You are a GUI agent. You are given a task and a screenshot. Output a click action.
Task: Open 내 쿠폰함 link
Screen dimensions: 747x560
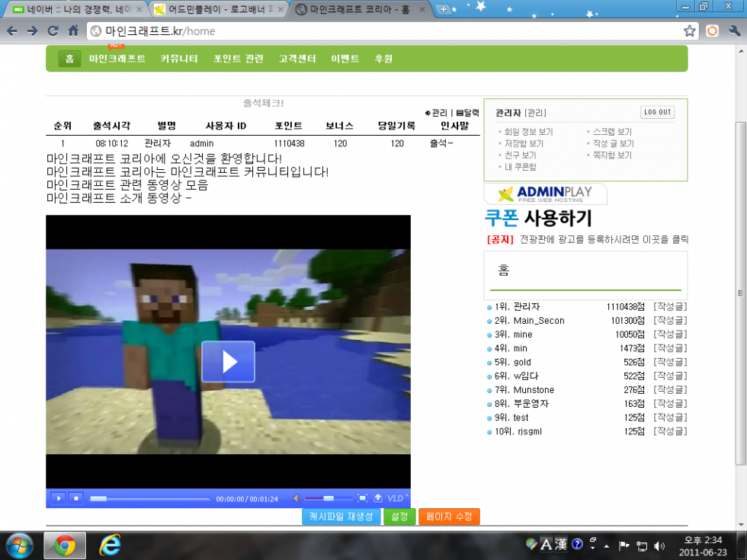[520, 167]
